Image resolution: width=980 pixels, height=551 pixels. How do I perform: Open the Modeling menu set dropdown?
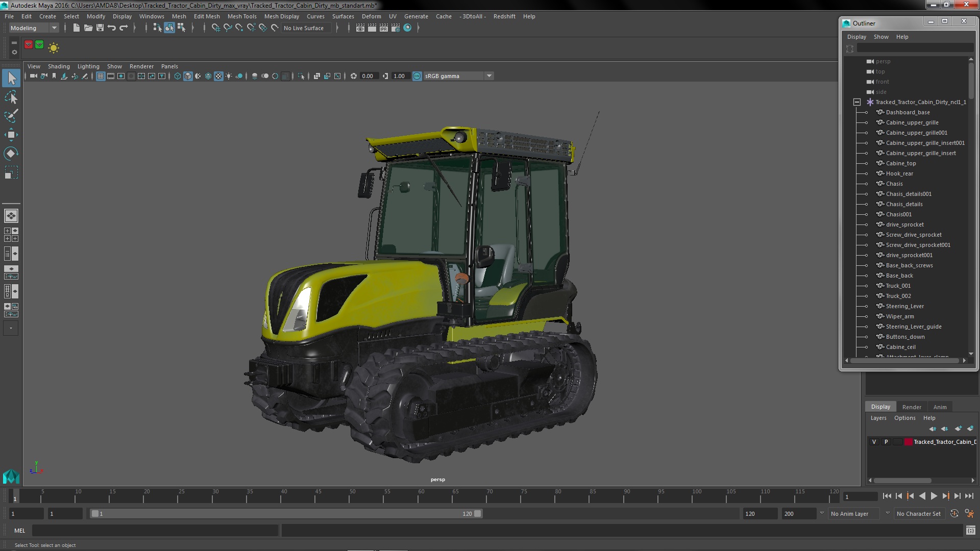coord(34,28)
